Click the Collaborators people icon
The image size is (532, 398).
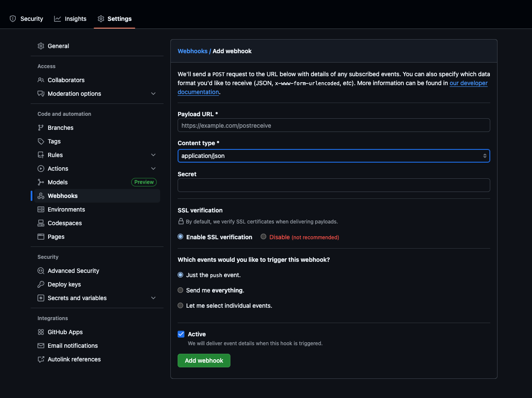coord(41,80)
